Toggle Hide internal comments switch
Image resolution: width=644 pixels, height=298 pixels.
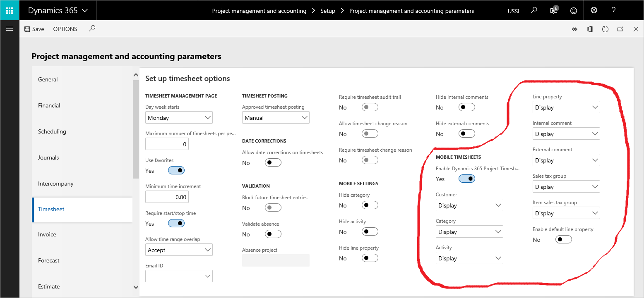point(467,107)
